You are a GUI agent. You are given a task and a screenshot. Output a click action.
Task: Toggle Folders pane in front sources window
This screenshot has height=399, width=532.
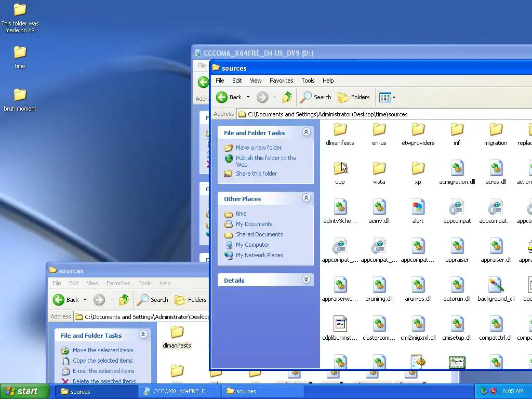[x=353, y=97]
